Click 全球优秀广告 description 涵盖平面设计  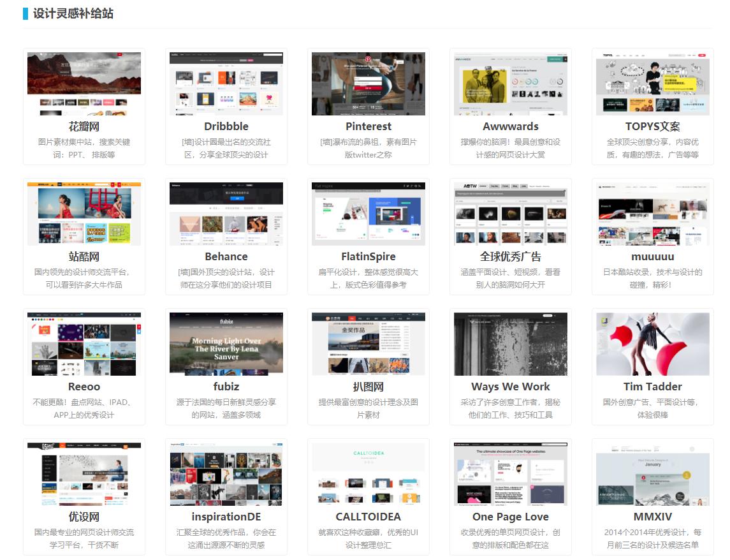(x=511, y=278)
